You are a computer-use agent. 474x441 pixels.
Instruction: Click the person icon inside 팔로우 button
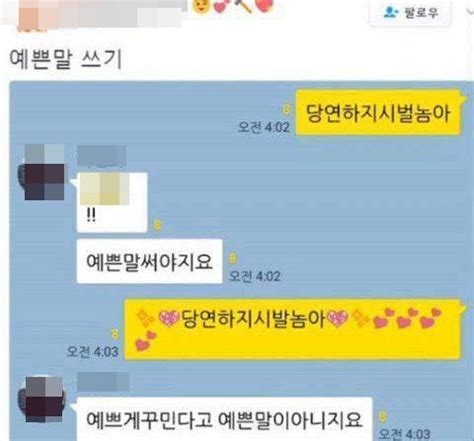pos(390,13)
